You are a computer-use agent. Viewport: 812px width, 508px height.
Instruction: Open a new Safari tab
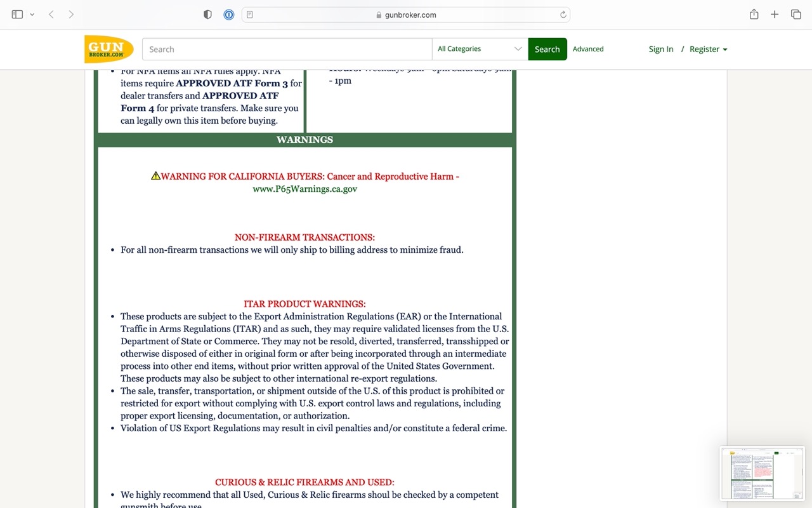(x=775, y=15)
